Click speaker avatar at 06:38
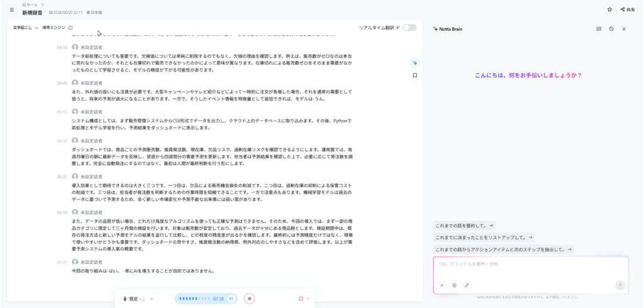The width and height of the screenshot is (644, 308). [75, 212]
